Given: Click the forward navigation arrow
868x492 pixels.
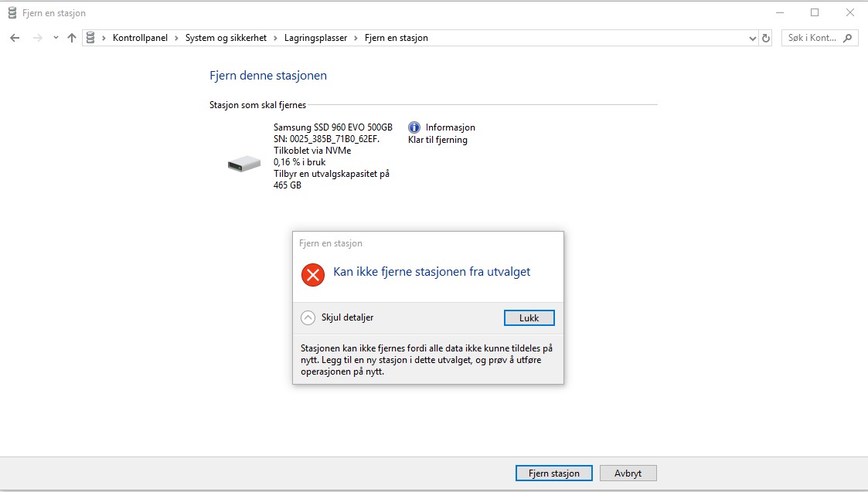Looking at the screenshot, I should tap(38, 38).
